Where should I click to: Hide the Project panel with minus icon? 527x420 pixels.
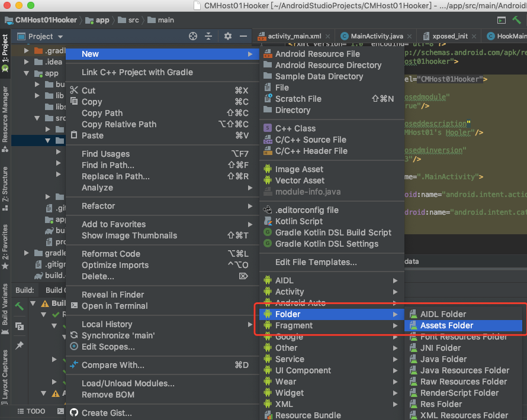243,36
